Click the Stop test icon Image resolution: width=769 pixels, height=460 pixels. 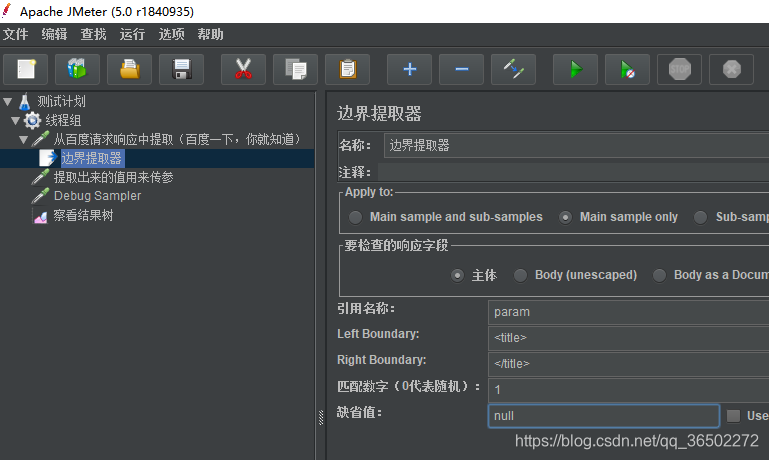(679, 69)
